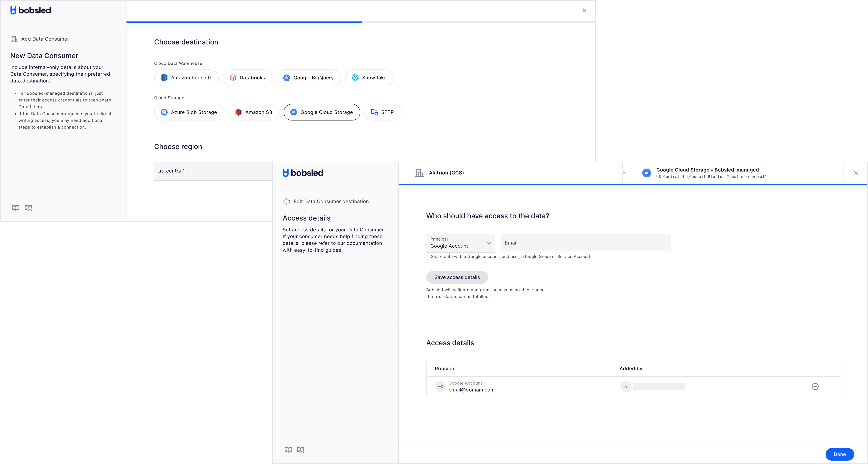Click the blue Done button
The width and height of the screenshot is (868, 464).
click(840, 454)
